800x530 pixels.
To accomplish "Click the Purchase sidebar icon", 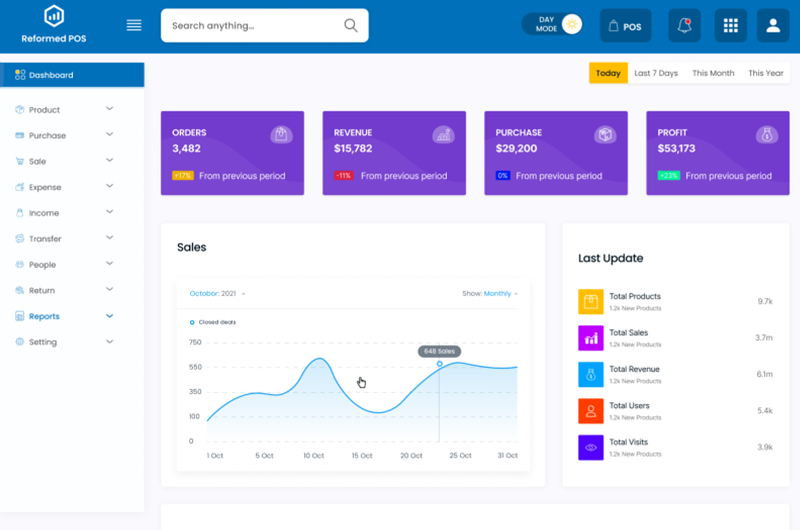I will [x=19, y=135].
